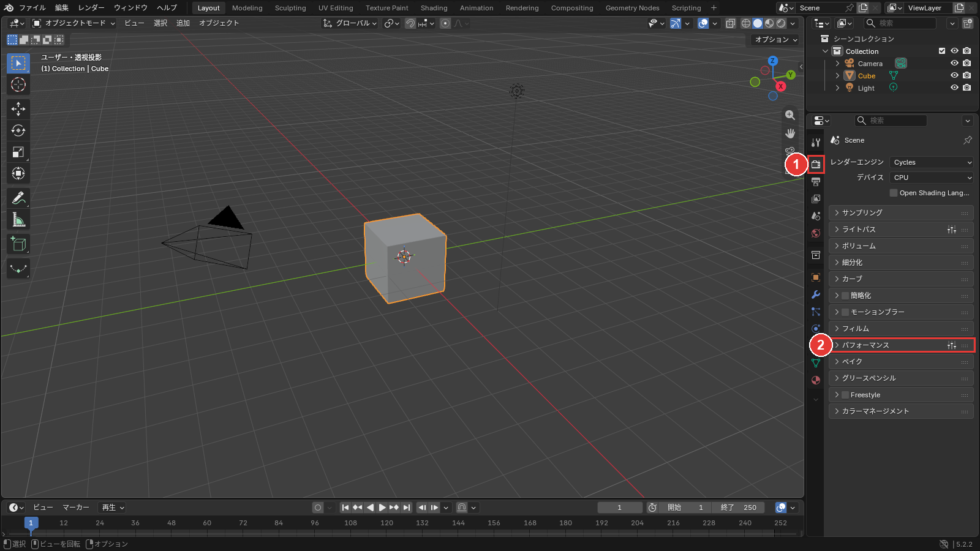This screenshot has width=980, height=551.
Task: Click frame 120 on the timeline
Action: pos(386,523)
